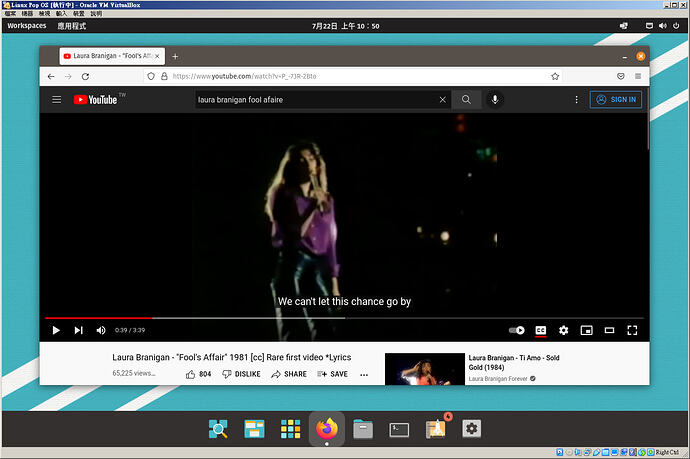This screenshot has height=459, width=690.
Task: Open Pop!_Shop rocket icon in dock
Action: [x=436, y=429]
